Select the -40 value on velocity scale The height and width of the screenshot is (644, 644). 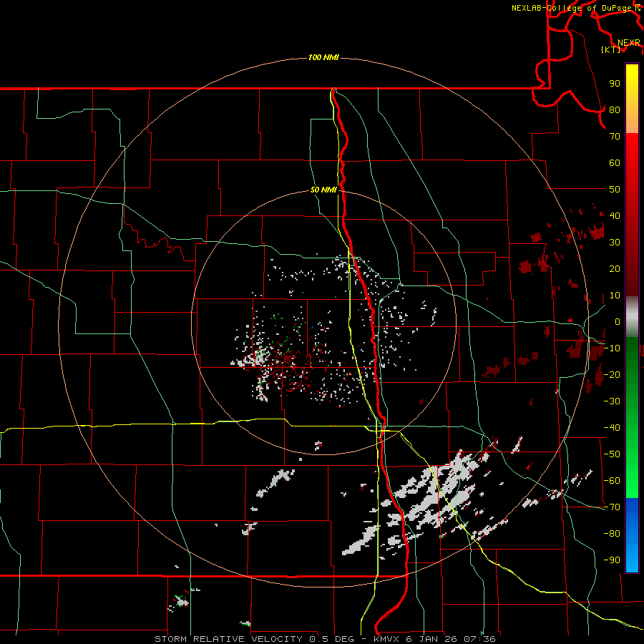point(612,428)
